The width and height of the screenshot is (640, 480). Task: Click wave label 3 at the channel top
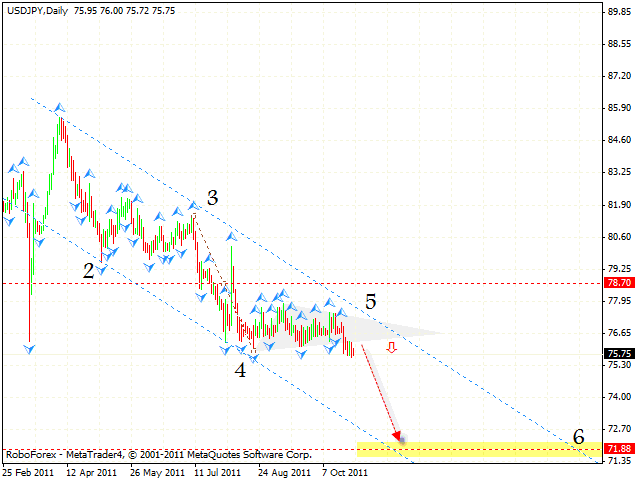pyautogui.click(x=212, y=198)
